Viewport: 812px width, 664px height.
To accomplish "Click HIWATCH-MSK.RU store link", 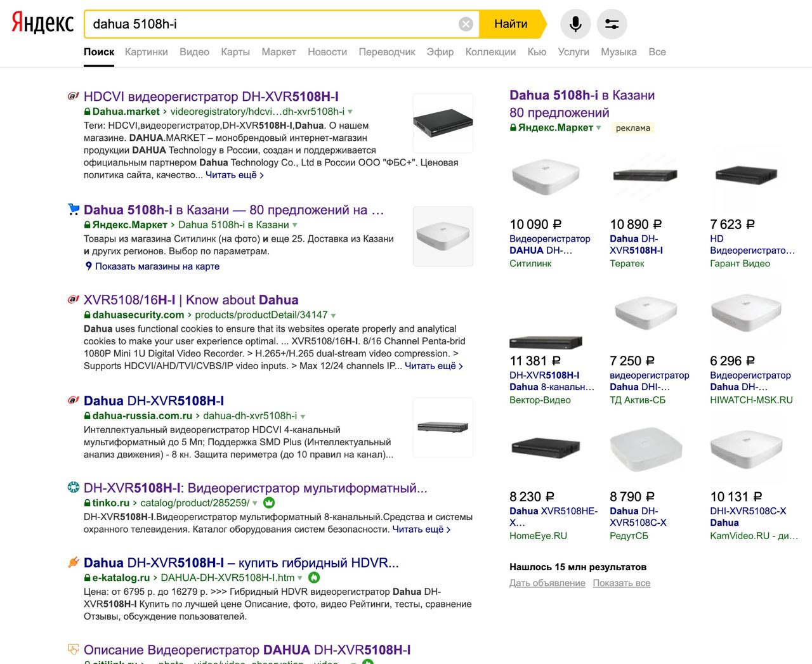I will 751,400.
